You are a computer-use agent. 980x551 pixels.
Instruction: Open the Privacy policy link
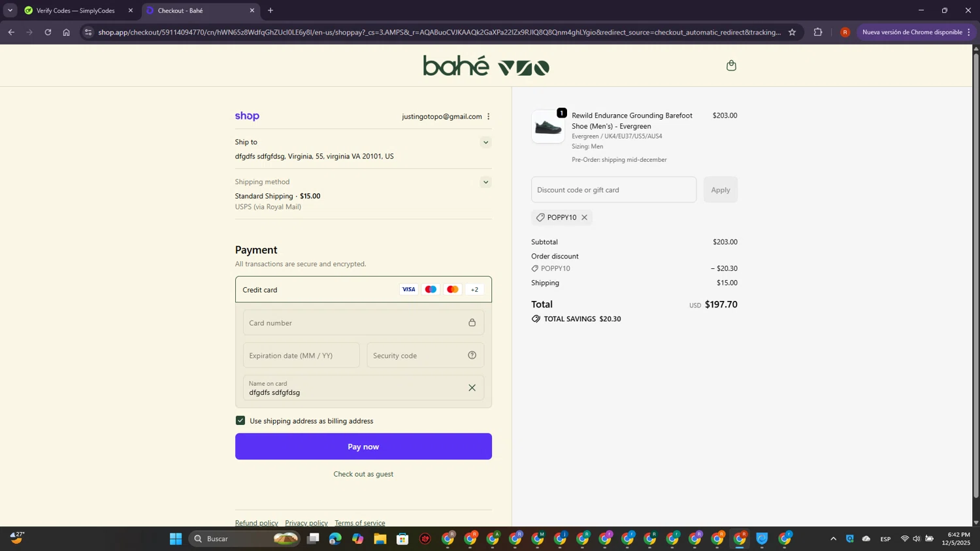pyautogui.click(x=306, y=523)
